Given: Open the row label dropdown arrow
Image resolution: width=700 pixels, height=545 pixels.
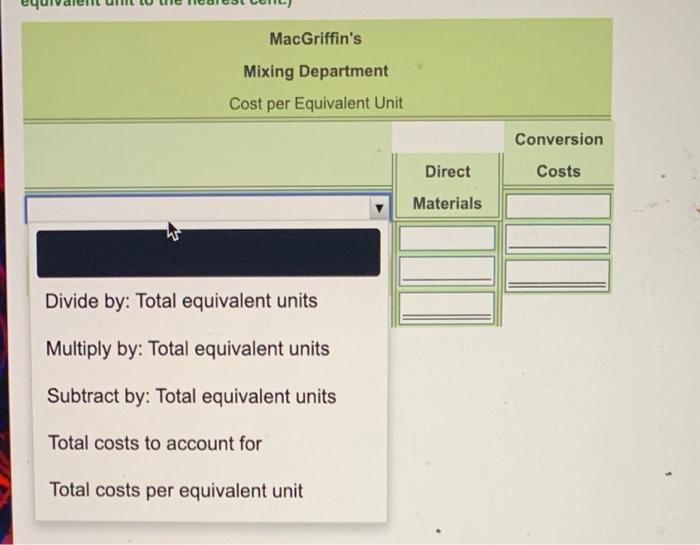Looking at the screenshot, I should 379,208.
